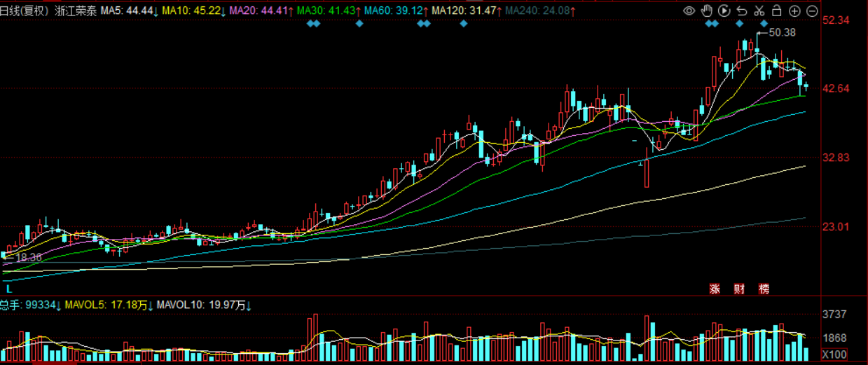Screen dimensions: 868x365
Task: Click the blue diamond marker below the MA120 label
Action: click(463, 24)
